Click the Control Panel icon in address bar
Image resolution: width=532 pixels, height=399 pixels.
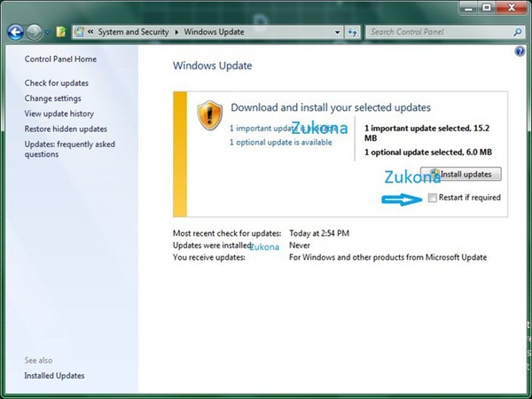pyautogui.click(x=79, y=32)
